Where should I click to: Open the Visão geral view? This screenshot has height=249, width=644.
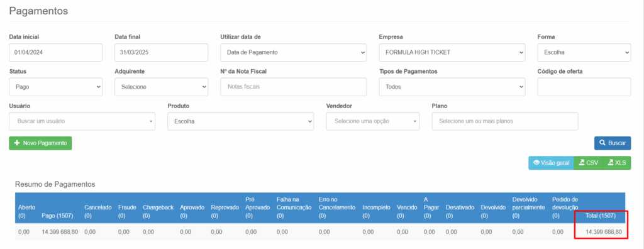551,163
